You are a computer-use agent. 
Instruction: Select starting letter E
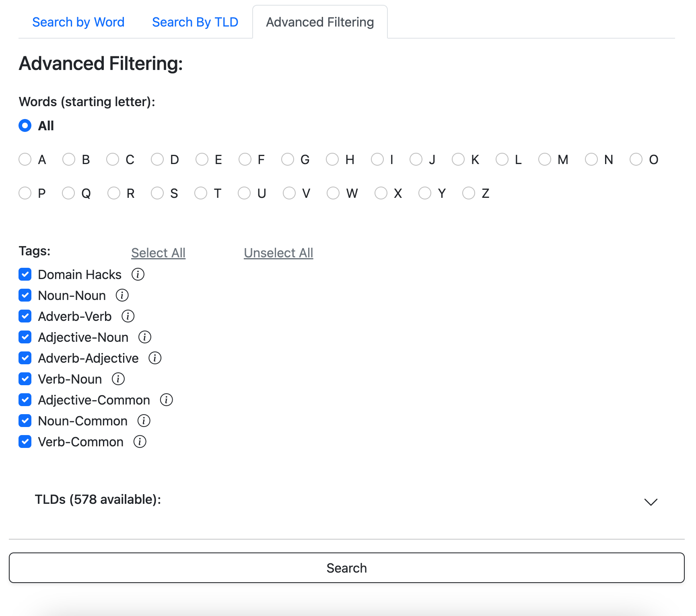click(202, 160)
